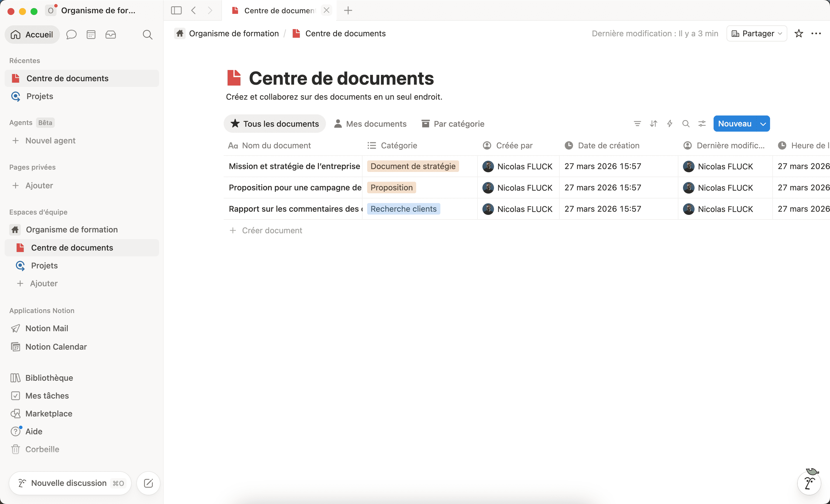Open the view settings sliders icon
Image resolution: width=830 pixels, height=504 pixels.
[702, 124]
